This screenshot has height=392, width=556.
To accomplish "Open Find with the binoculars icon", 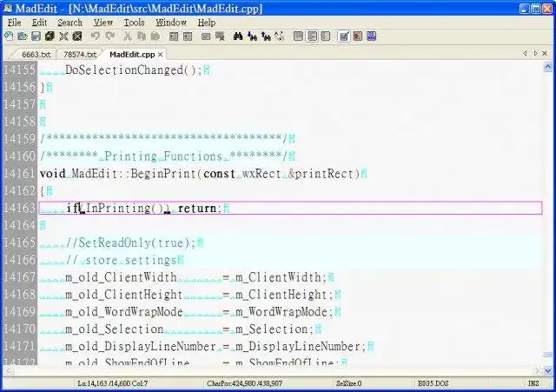I will pyautogui.click(x=237, y=37).
